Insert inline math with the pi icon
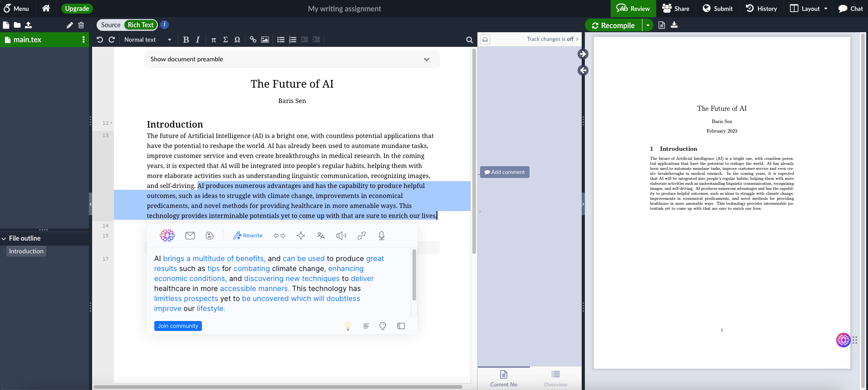This screenshot has height=390, width=868. pyautogui.click(x=214, y=39)
